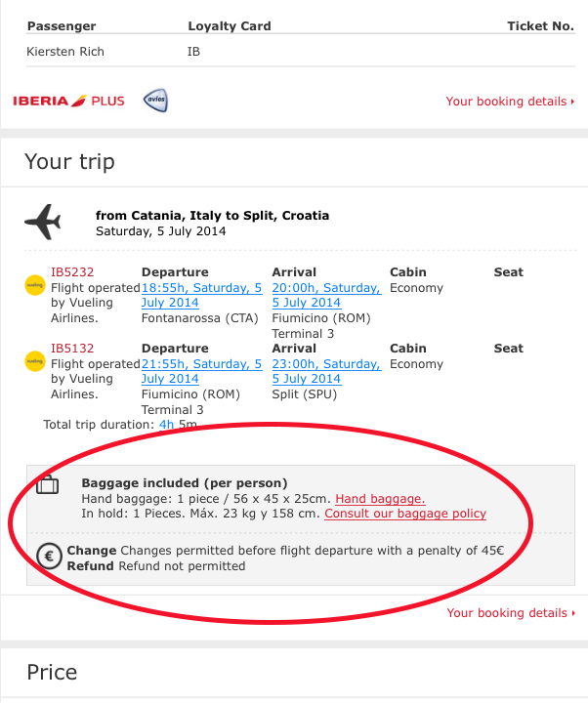This screenshot has width=588, height=703.
Task: Click the Vueling logo next to IB5232
Action: click(34, 285)
